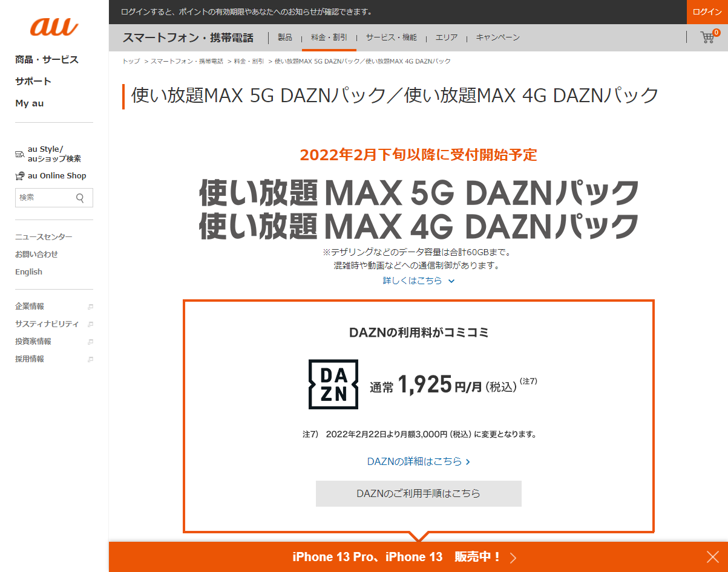Open 投資家情報 link

[33, 342]
